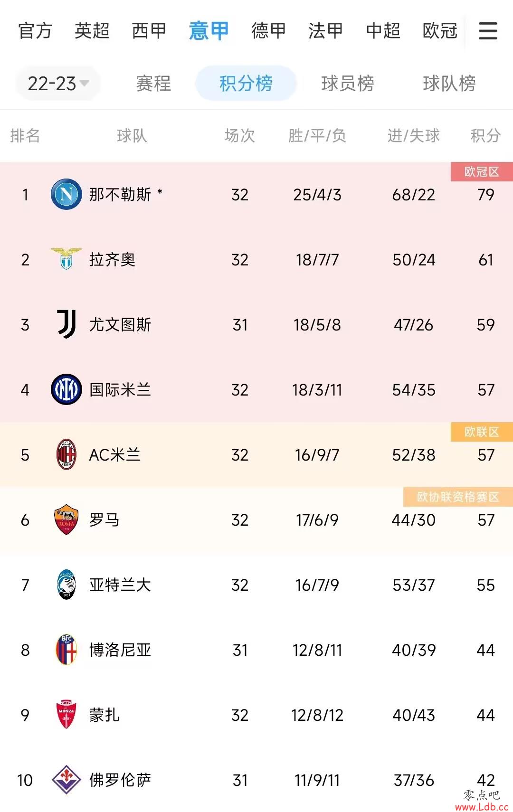The height and width of the screenshot is (812, 513).
Task: Tap the Fiorentina purple crest
Action: 66,780
